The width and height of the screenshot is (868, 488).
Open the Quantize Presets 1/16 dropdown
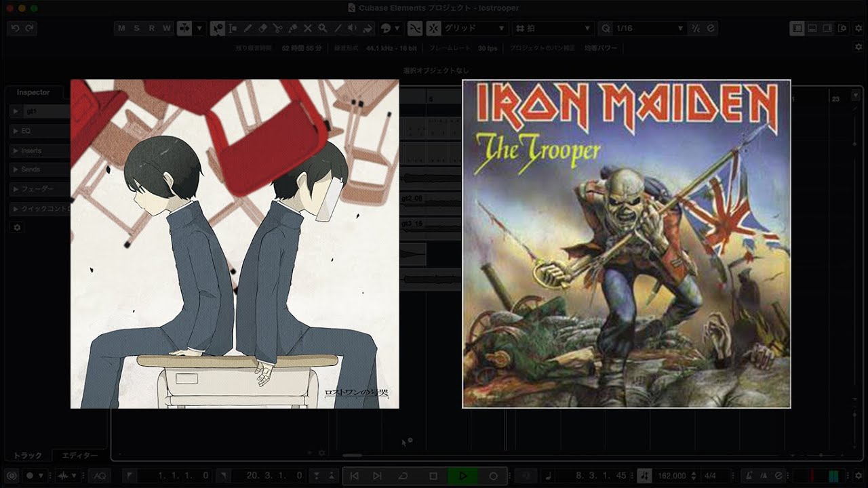650,28
